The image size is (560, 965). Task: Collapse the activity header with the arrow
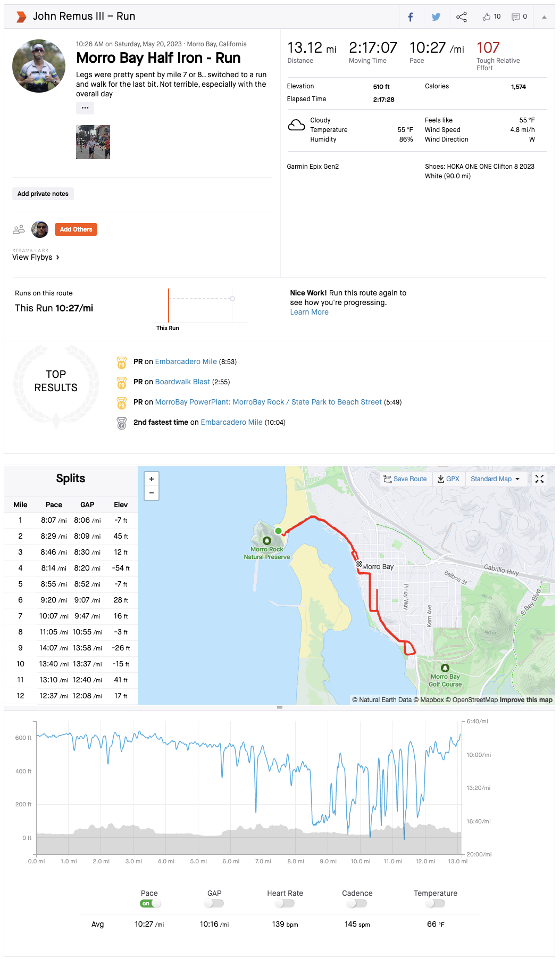(544, 17)
